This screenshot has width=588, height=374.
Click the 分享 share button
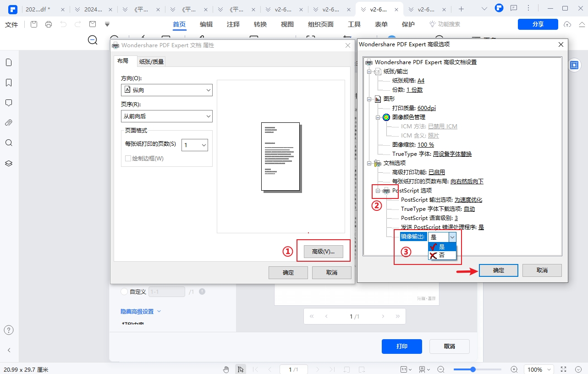538,24
